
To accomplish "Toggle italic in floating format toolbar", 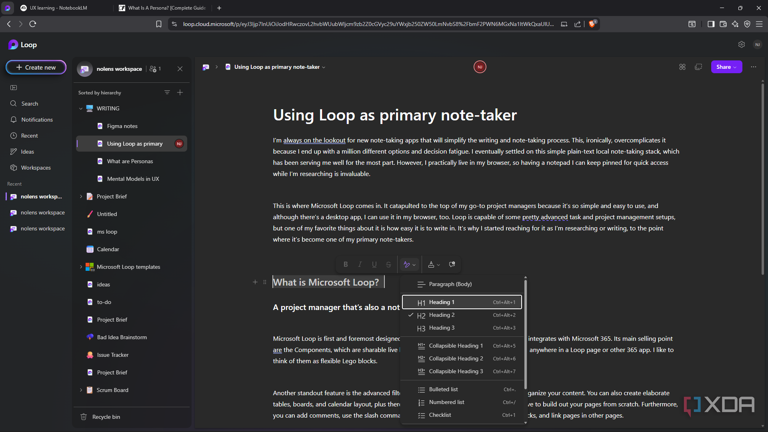I will (360, 264).
